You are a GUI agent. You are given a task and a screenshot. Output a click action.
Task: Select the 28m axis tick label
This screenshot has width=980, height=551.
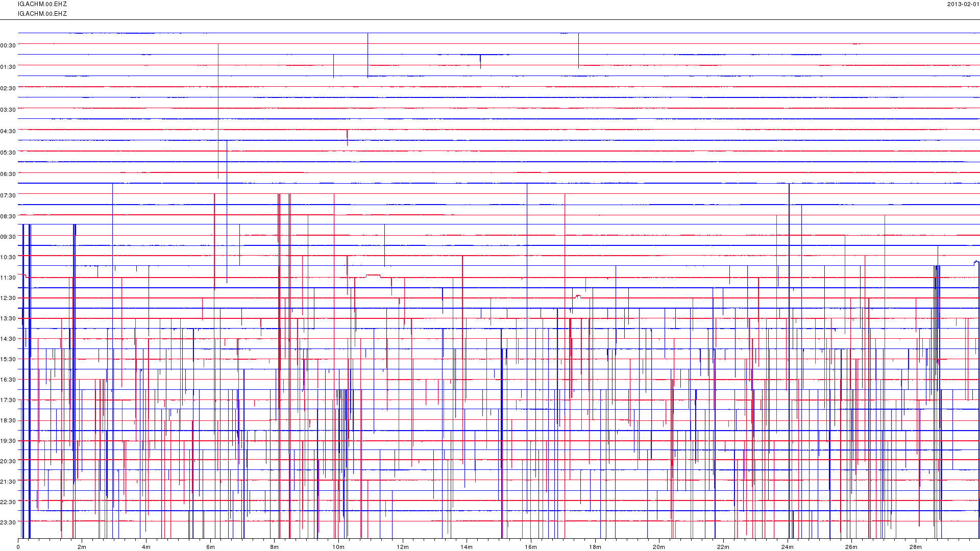[916, 547]
